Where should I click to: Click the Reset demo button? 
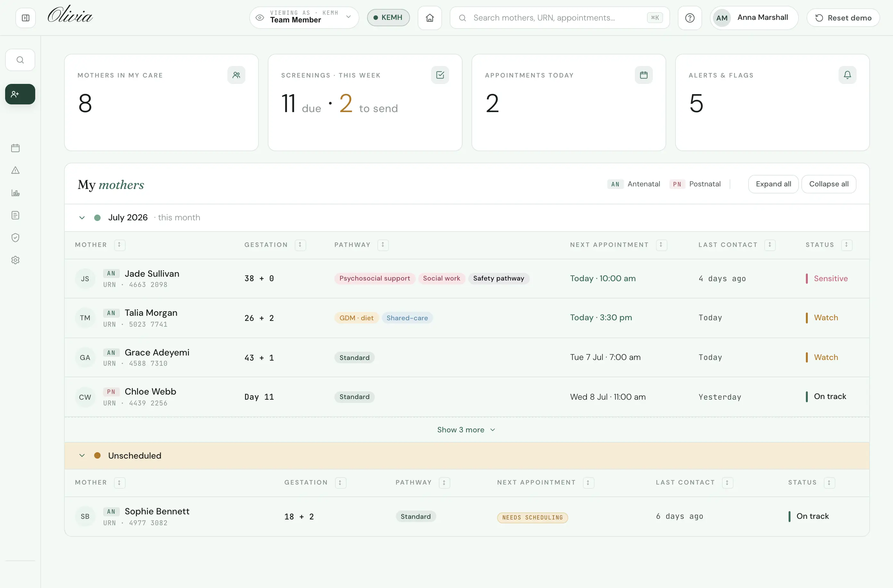pos(843,18)
